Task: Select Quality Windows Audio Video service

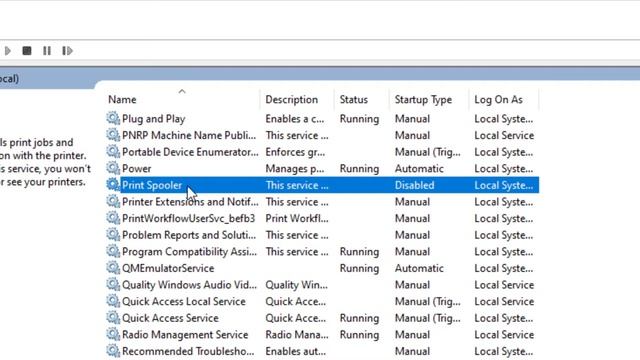Action: point(189,285)
